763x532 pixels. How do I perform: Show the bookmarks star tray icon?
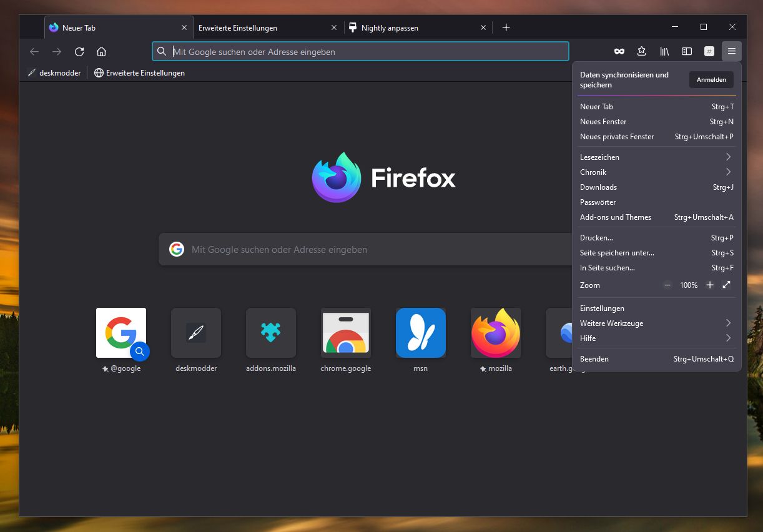click(642, 52)
